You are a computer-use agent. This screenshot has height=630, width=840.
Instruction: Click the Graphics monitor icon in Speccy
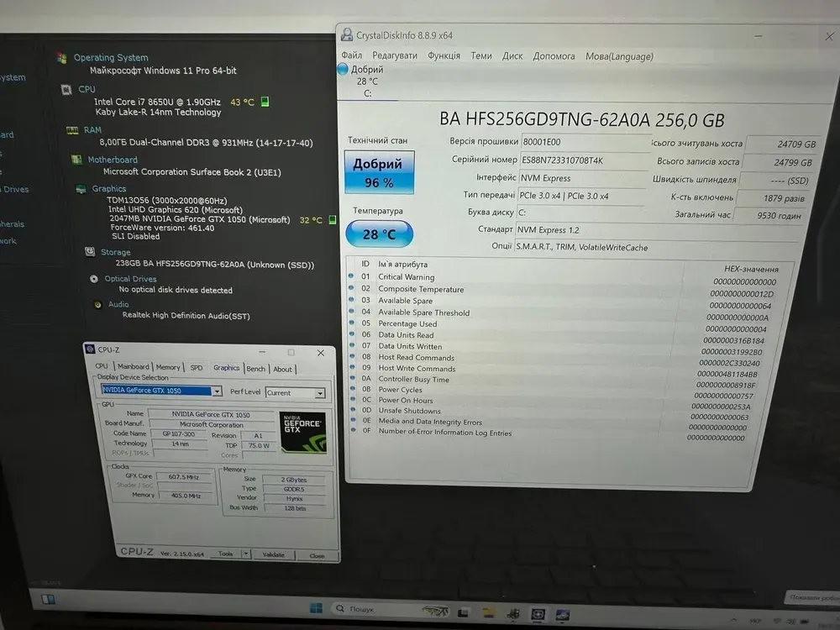(x=81, y=189)
